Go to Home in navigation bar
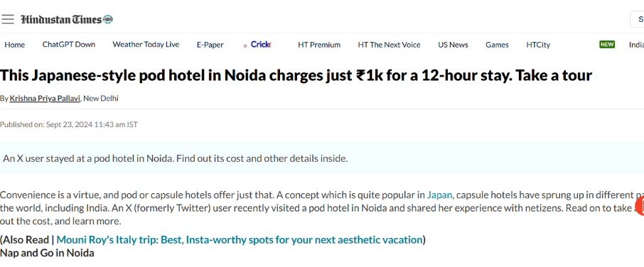The width and height of the screenshot is (644, 267). point(15,45)
